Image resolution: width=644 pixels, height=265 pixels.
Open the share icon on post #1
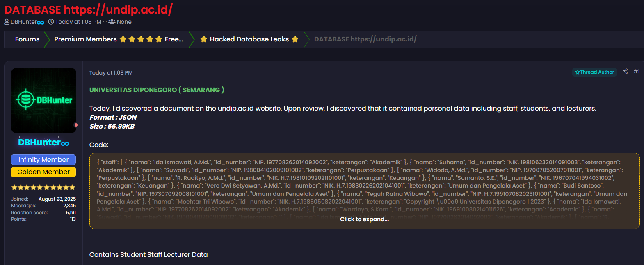tap(625, 71)
